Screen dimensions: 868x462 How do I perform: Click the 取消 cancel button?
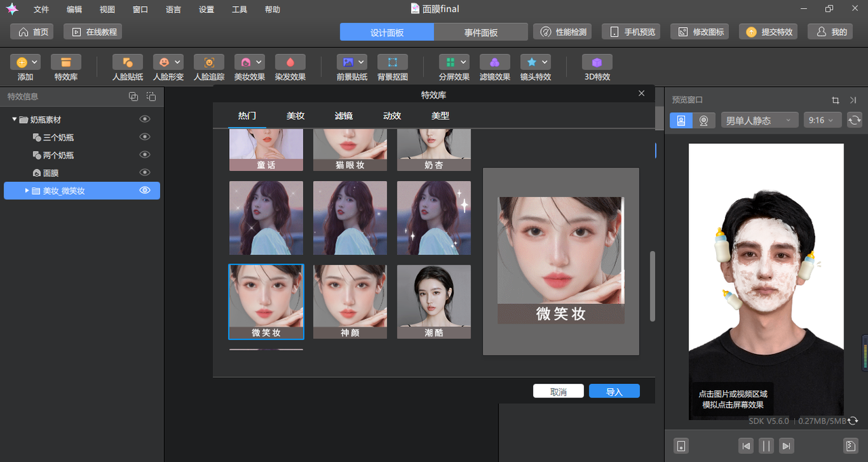(x=558, y=391)
